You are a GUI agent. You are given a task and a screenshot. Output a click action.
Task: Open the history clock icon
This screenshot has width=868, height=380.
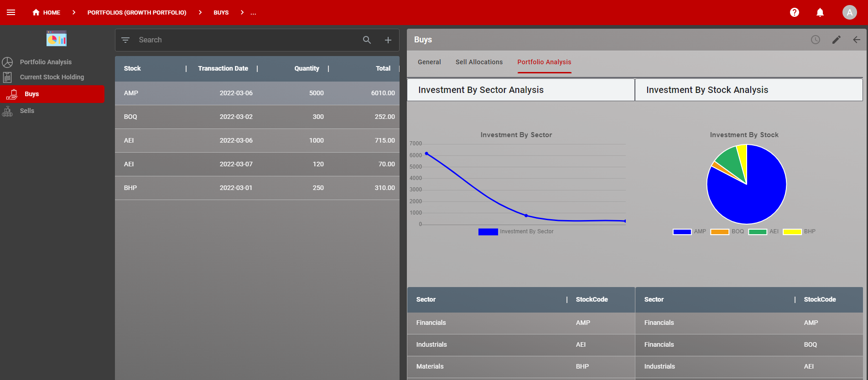click(x=816, y=40)
